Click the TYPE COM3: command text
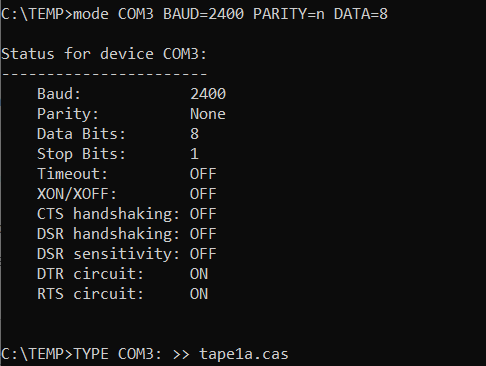486x366 pixels. [x=117, y=354]
